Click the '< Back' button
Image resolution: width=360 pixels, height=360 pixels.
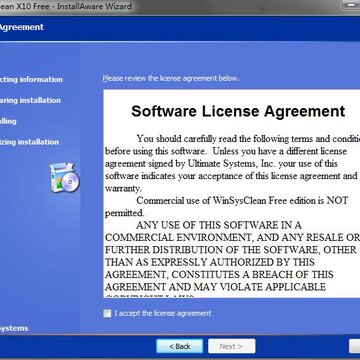[x=180, y=346]
